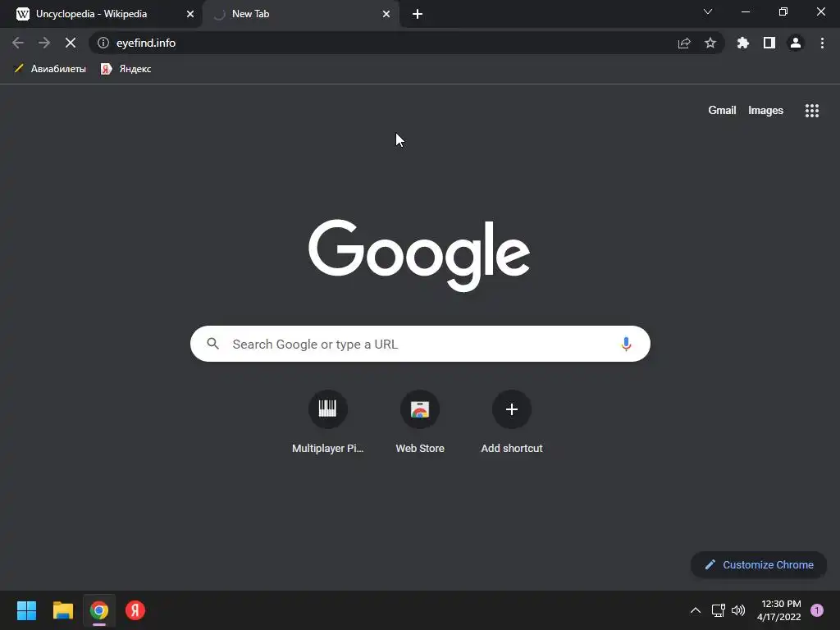Image resolution: width=840 pixels, height=630 pixels.
Task: Open the notification badge in the taskbar
Action: pyautogui.click(x=816, y=610)
